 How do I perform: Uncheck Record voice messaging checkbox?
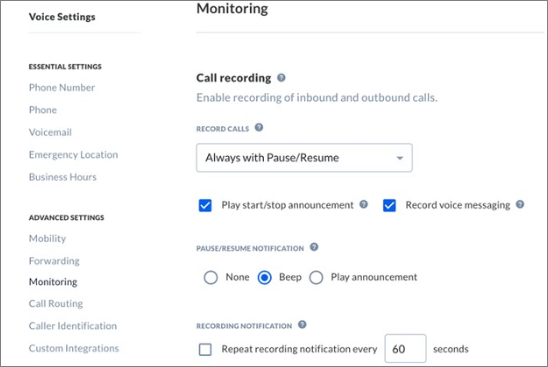(x=389, y=205)
